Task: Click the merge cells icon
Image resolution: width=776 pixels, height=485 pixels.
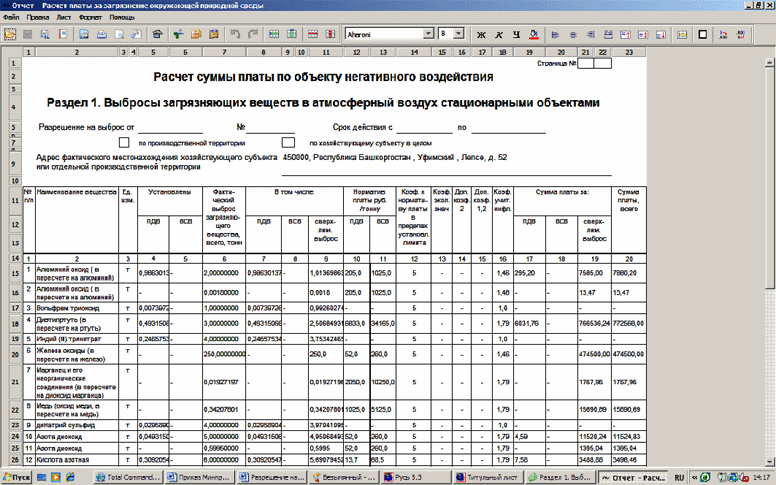Action: (x=682, y=34)
